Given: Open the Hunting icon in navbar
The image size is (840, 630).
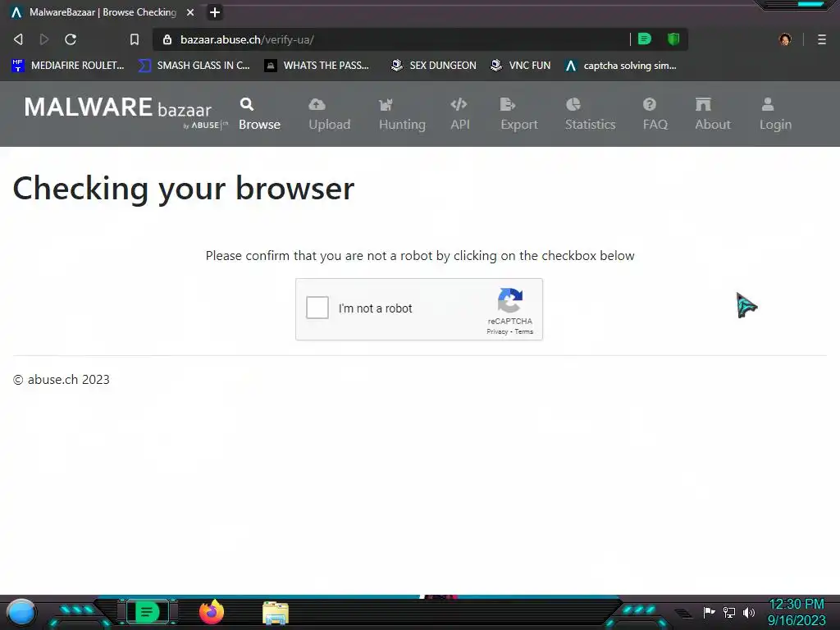Looking at the screenshot, I should (386, 104).
